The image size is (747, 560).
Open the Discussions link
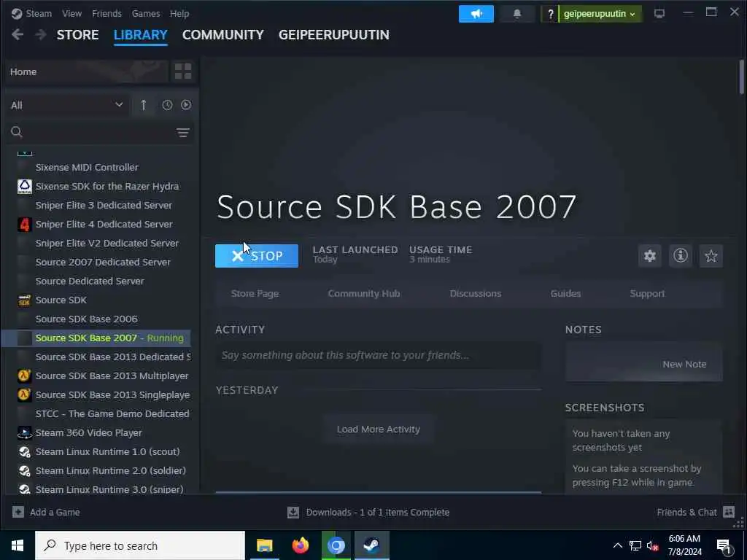coord(476,293)
